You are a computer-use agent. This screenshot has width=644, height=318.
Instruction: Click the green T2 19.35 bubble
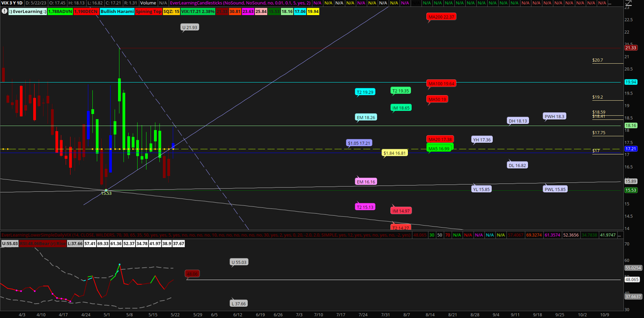(x=400, y=91)
